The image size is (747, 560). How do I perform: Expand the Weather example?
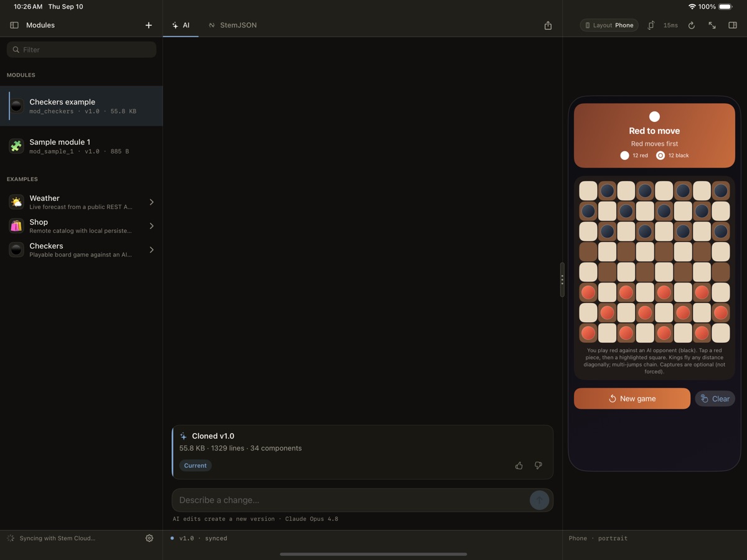click(x=82, y=202)
